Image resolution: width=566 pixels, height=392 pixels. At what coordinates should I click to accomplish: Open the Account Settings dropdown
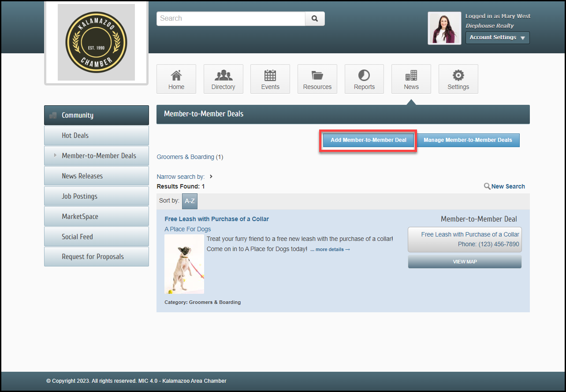497,37
